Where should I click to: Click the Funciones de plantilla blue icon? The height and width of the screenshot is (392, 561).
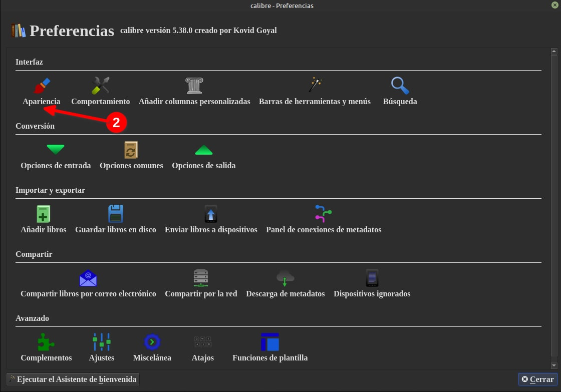[270, 342]
